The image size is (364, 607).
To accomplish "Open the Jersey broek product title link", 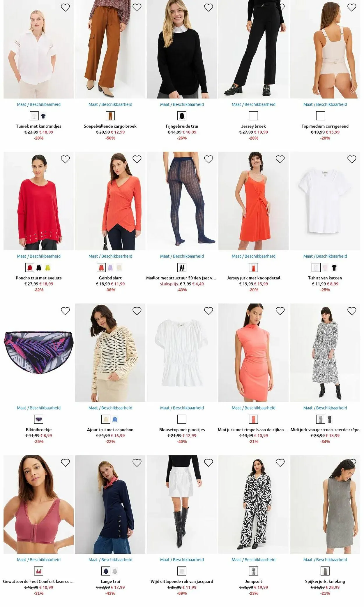I will [x=254, y=126].
